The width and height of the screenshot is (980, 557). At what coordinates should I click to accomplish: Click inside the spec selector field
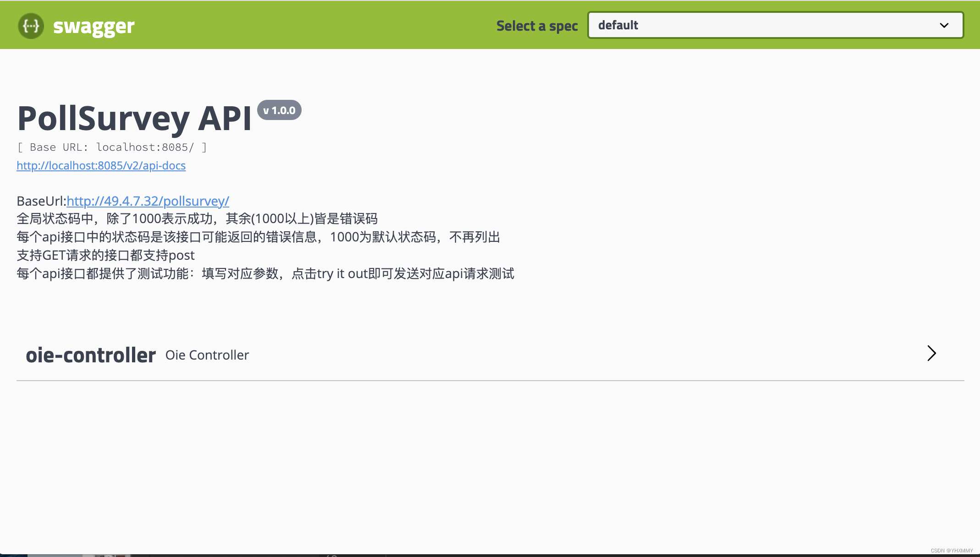pos(776,25)
